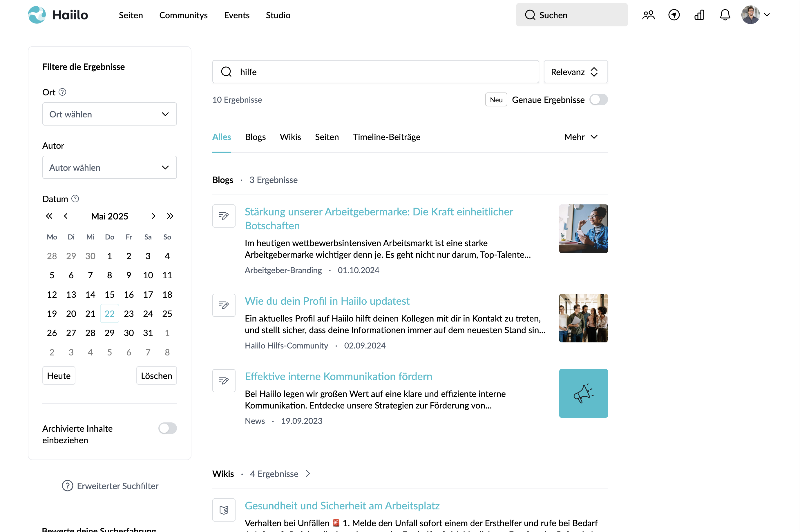Viewport: 800px width, 532px height.
Task: Click the Haiilo logo icon
Action: tap(37, 15)
